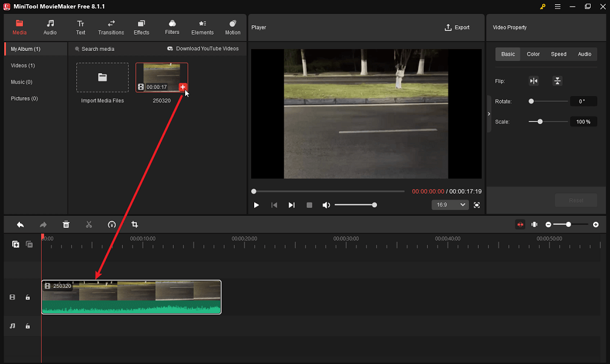Switch to the Color property tab

[x=533, y=54]
